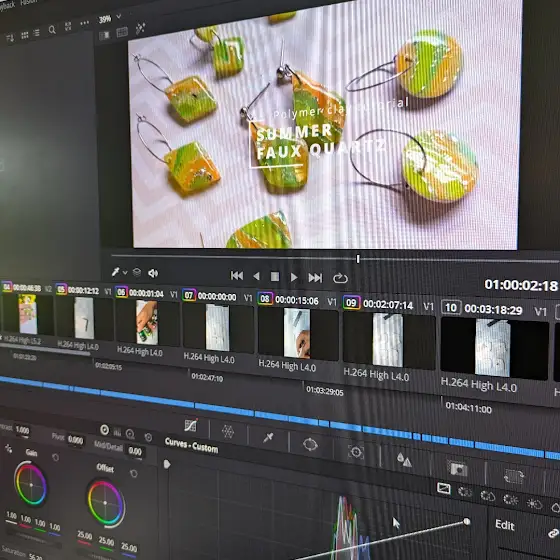Switch gallery to thumbnail grid view
Image resolution: width=560 pixels, height=560 pixels.
pos(24,35)
